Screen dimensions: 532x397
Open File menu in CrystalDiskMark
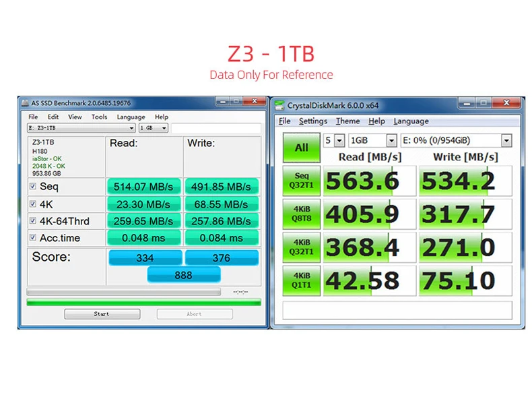(285, 121)
